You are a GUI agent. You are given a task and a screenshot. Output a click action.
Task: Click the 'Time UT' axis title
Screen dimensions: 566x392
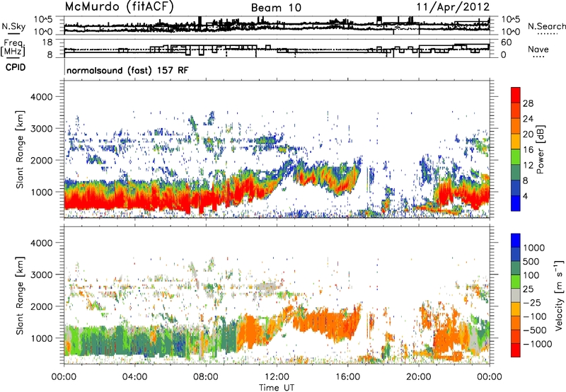click(x=277, y=388)
